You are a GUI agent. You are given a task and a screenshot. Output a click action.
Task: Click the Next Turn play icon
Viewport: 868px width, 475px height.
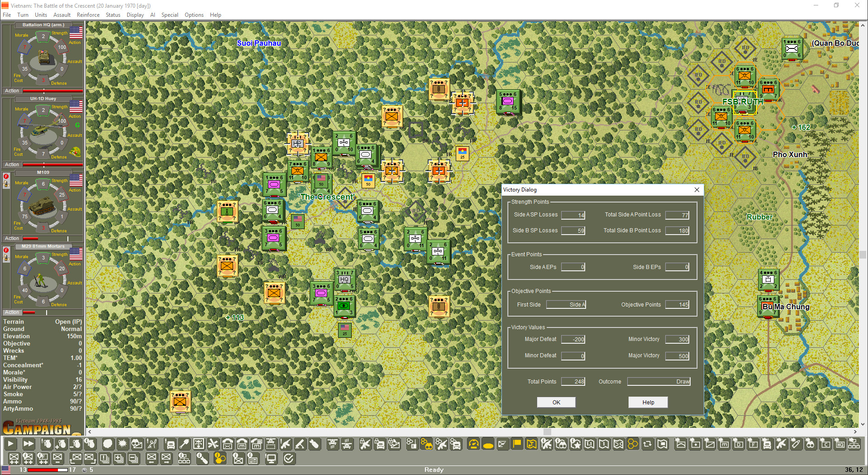click(10, 444)
